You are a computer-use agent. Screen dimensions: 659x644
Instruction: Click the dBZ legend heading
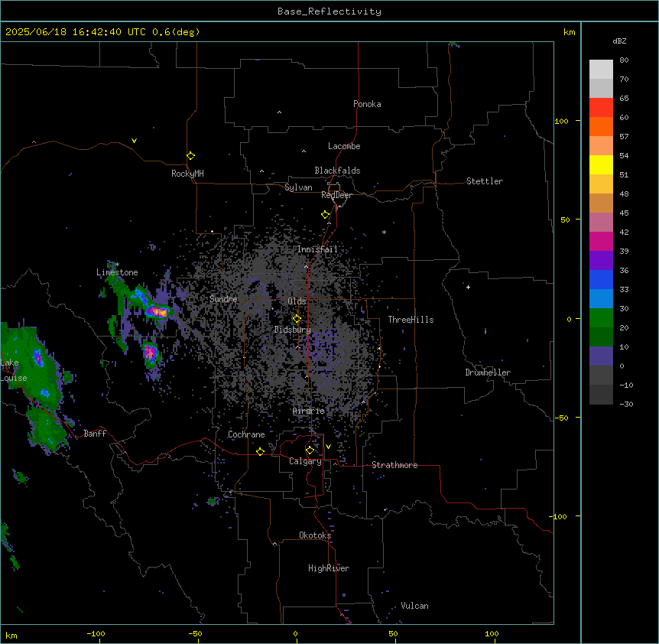pos(619,41)
